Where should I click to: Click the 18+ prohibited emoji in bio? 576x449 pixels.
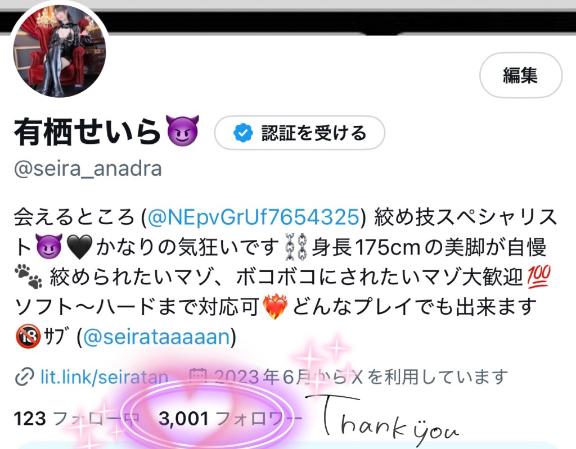click(x=28, y=337)
